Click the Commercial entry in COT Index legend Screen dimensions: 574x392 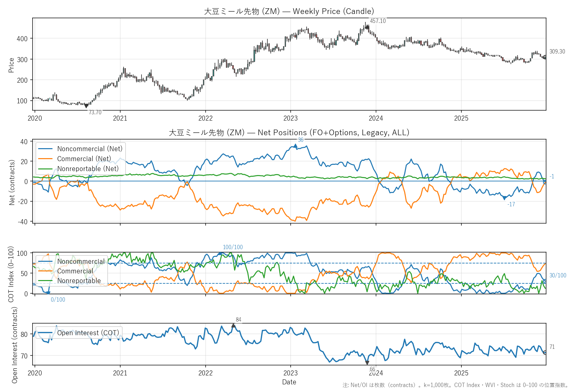[x=75, y=271]
